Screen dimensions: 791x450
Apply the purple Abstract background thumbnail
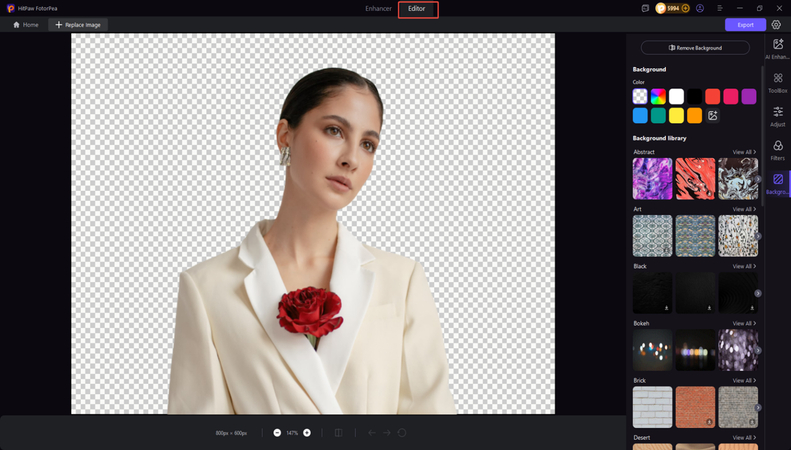(653, 179)
